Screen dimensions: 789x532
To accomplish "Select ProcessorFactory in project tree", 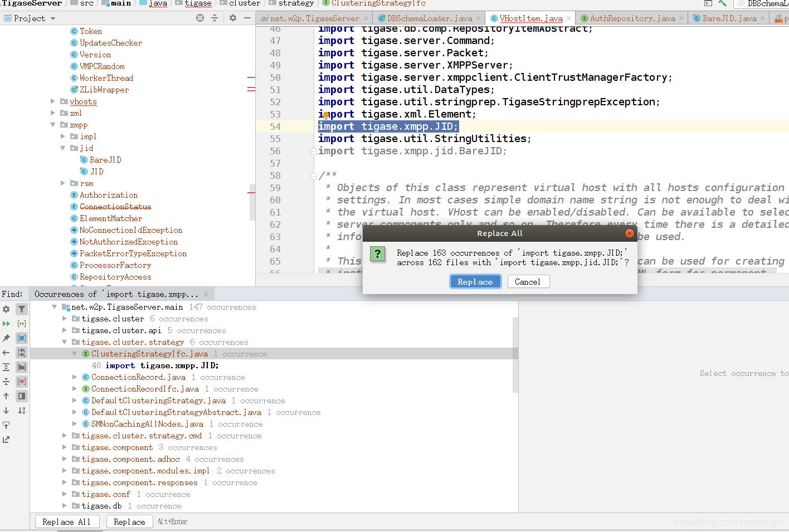I will 115,265.
